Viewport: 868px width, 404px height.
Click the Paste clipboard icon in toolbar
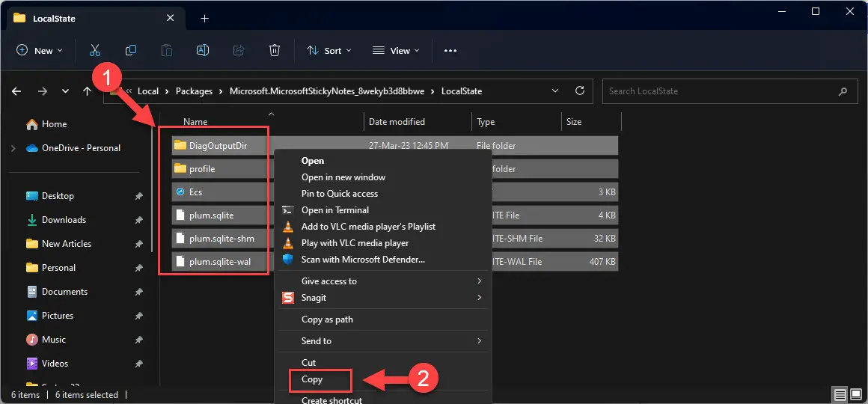(x=167, y=50)
